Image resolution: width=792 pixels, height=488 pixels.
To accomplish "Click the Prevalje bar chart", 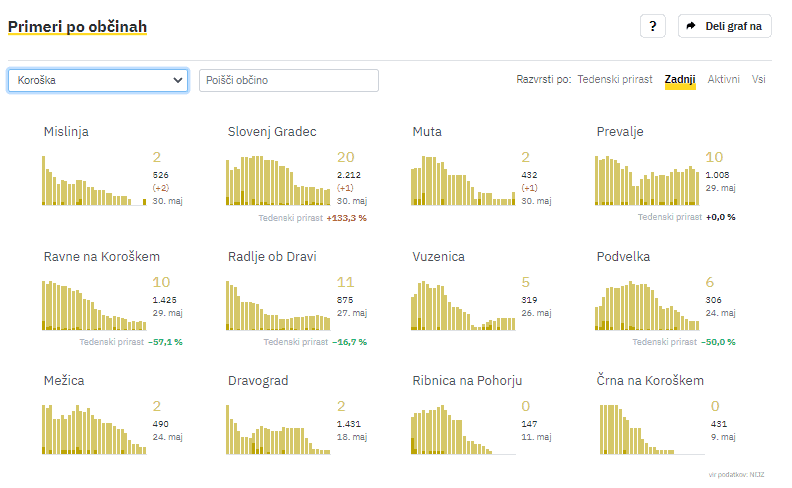I will [x=646, y=180].
